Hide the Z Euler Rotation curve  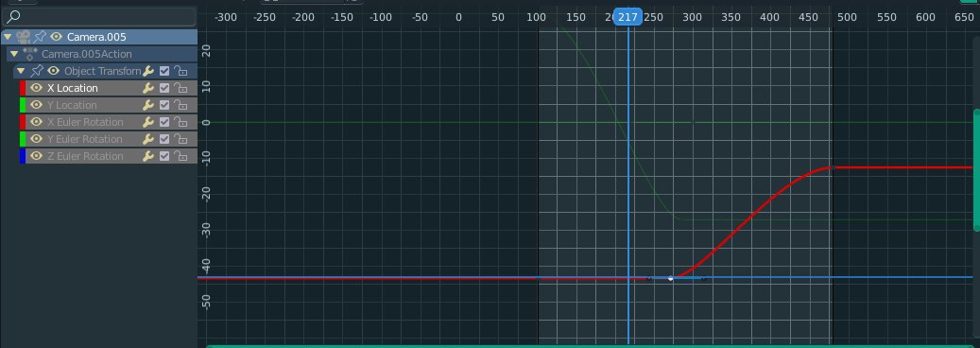(x=37, y=156)
